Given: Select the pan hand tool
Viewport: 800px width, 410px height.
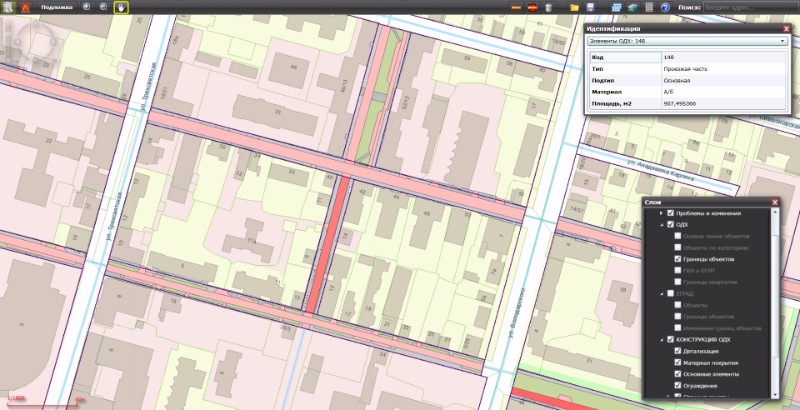Looking at the screenshot, I should pyautogui.click(x=121, y=7).
